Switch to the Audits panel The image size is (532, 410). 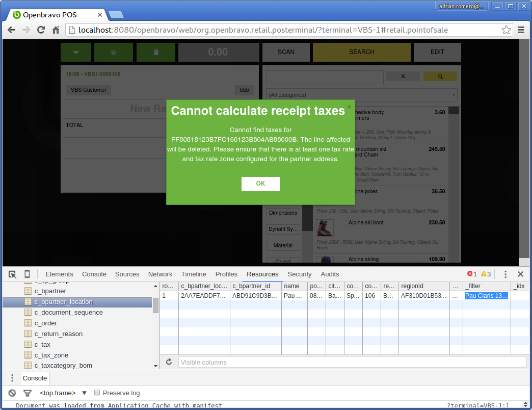tap(330, 274)
